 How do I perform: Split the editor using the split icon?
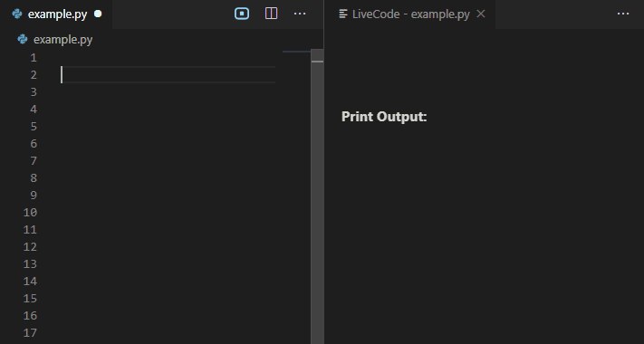point(271,14)
